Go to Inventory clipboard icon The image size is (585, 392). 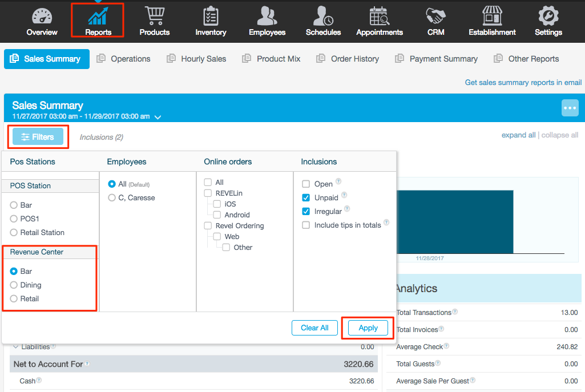(x=211, y=17)
